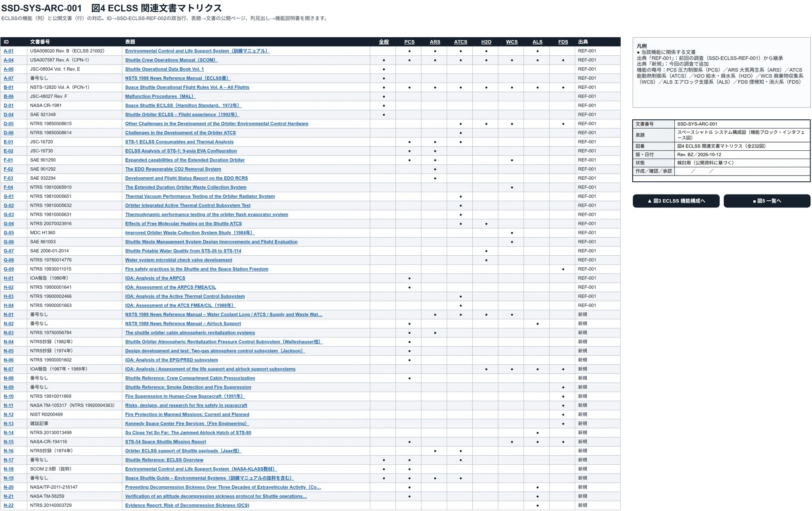Open The EDO Regenerable CO2 Removal System
Viewport: 812px width, 511px height.
[x=173, y=169]
